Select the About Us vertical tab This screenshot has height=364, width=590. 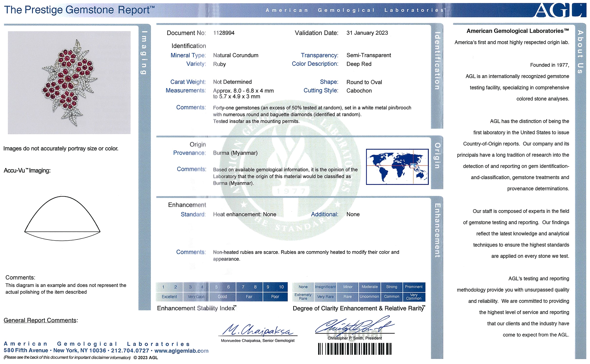(581, 51)
